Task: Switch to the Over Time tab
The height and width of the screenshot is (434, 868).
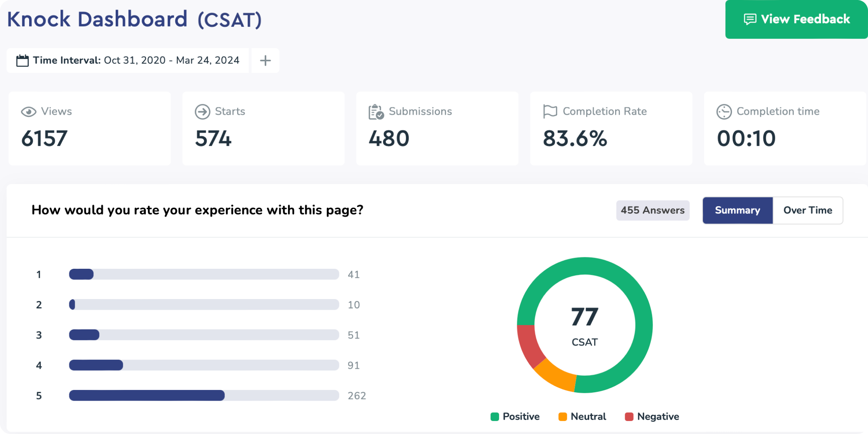Action: [807, 210]
